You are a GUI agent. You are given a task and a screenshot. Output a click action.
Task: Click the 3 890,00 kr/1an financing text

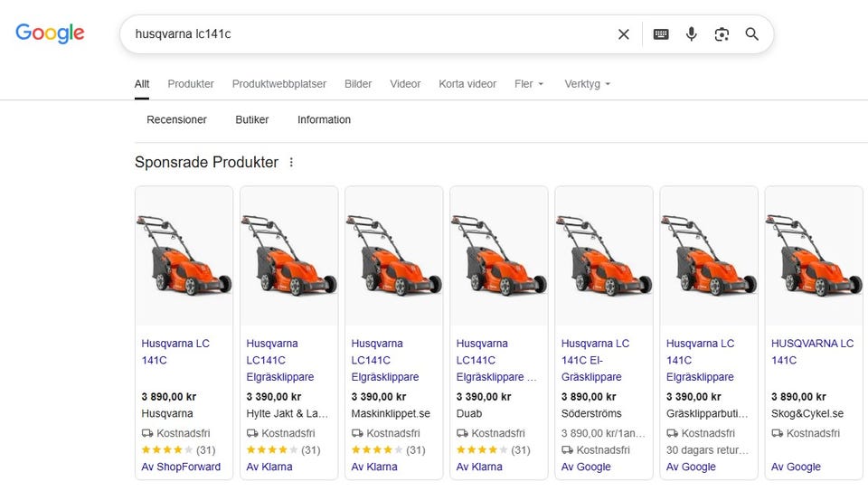tap(603, 433)
